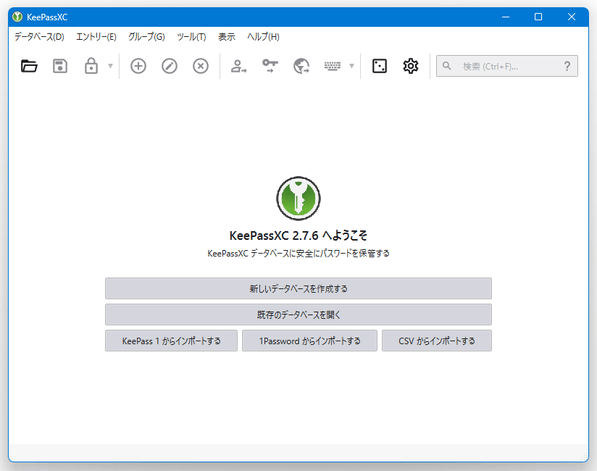
Task: Focus the 検索 (Ctrl+F) search field
Action: [x=507, y=66]
